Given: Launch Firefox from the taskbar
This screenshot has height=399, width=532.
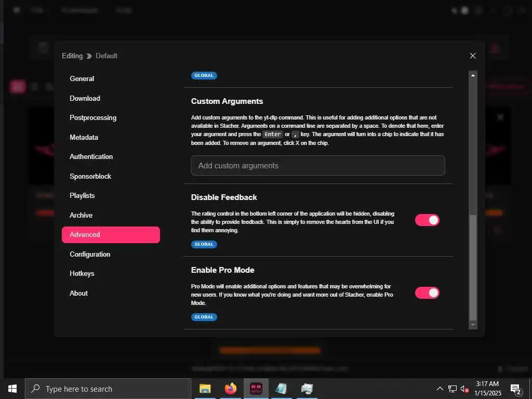Looking at the screenshot, I should (x=230, y=389).
